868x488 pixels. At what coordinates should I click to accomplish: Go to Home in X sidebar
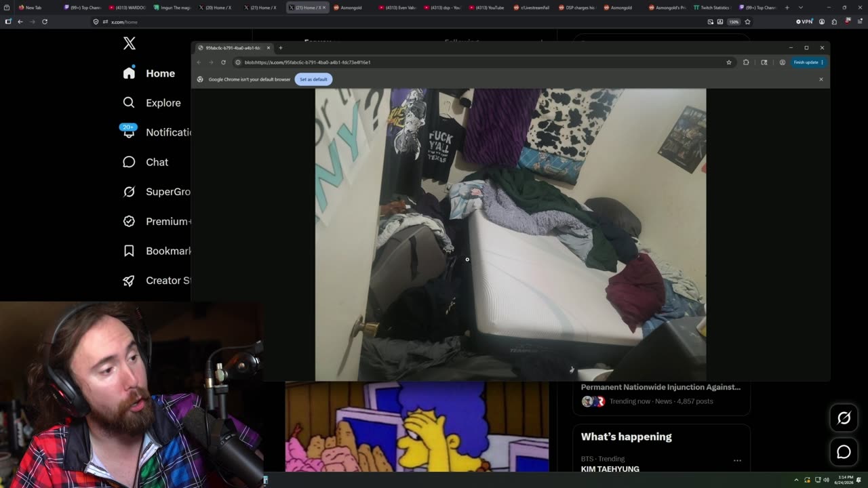coord(149,73)
